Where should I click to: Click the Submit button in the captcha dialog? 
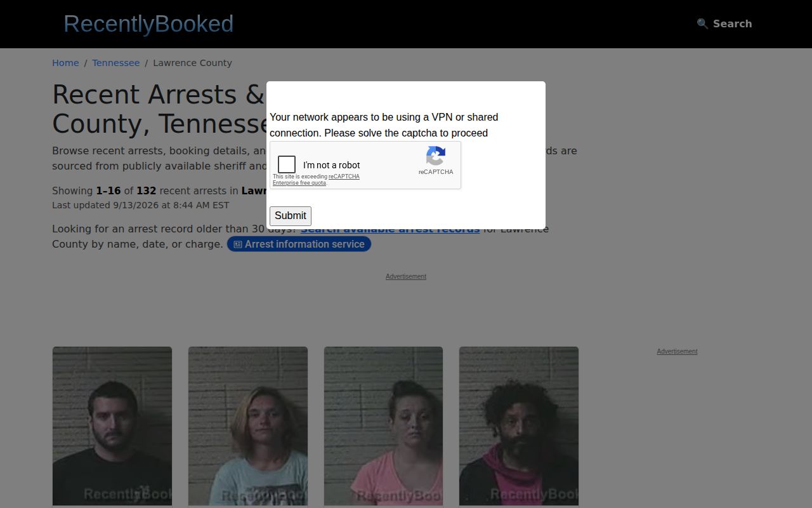click(x=291, y=216)
